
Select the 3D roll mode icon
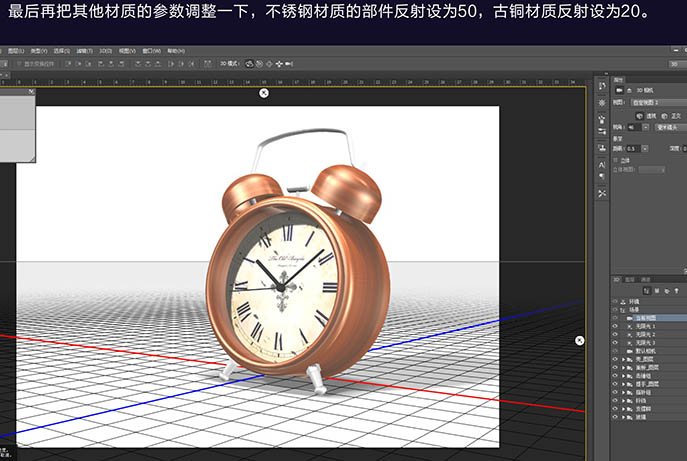click(x=259, y=64)
